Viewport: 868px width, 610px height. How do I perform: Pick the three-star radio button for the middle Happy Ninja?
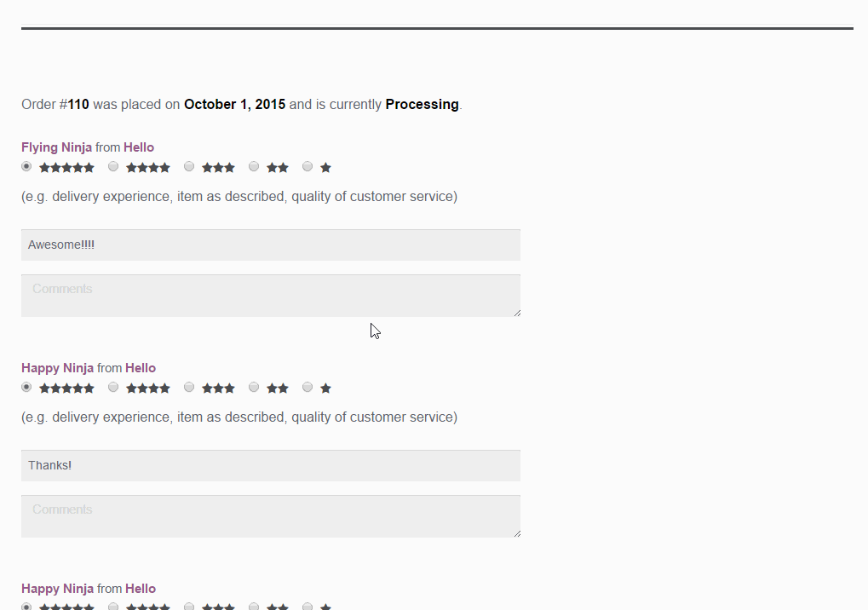(x=189, y=388)
